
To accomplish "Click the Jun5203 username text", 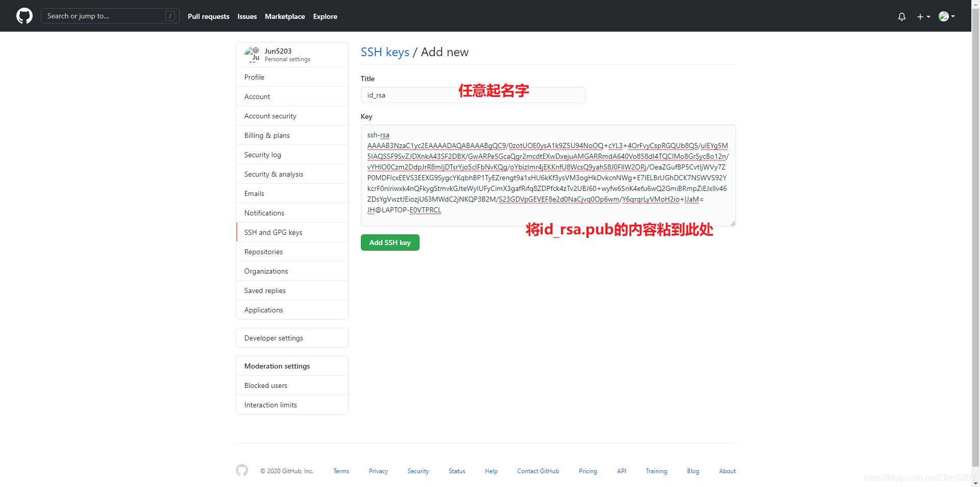I will [278, 51].
